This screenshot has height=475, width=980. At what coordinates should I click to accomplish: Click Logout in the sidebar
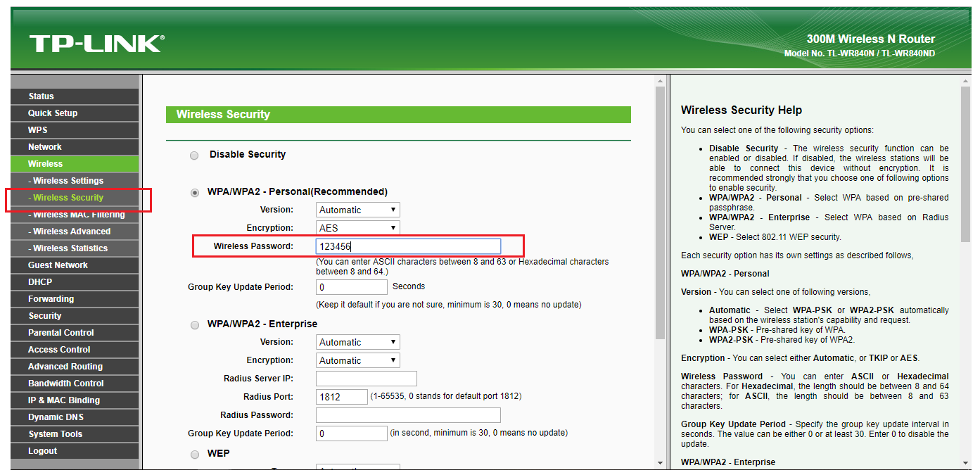[x=43, y=451]
